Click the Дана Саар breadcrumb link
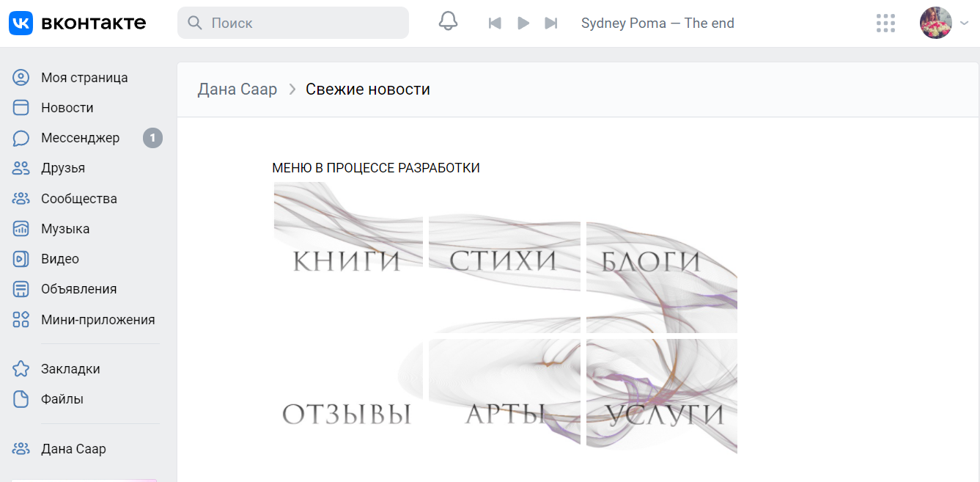980x482 pixels. click(237, 90)
